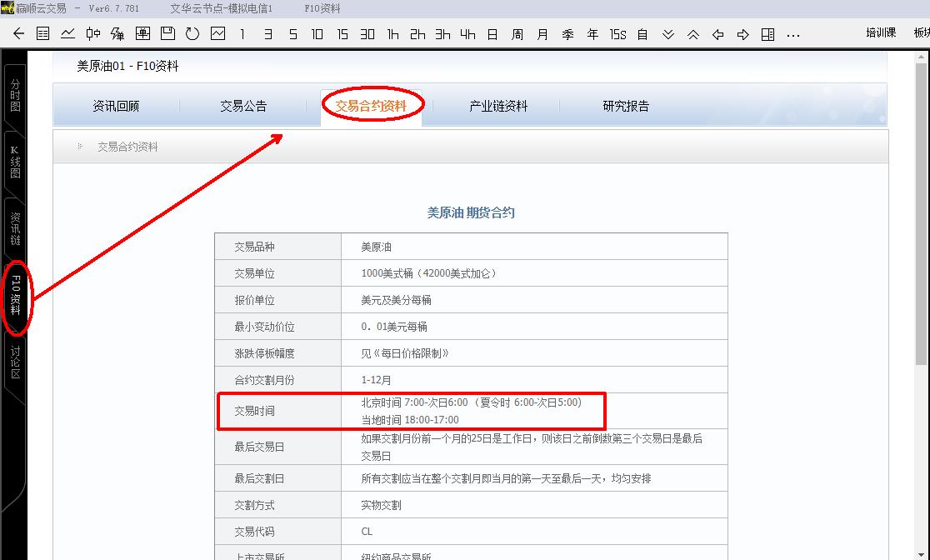Click the double chevron down icon
930x560 pixels.
point(668,34)
